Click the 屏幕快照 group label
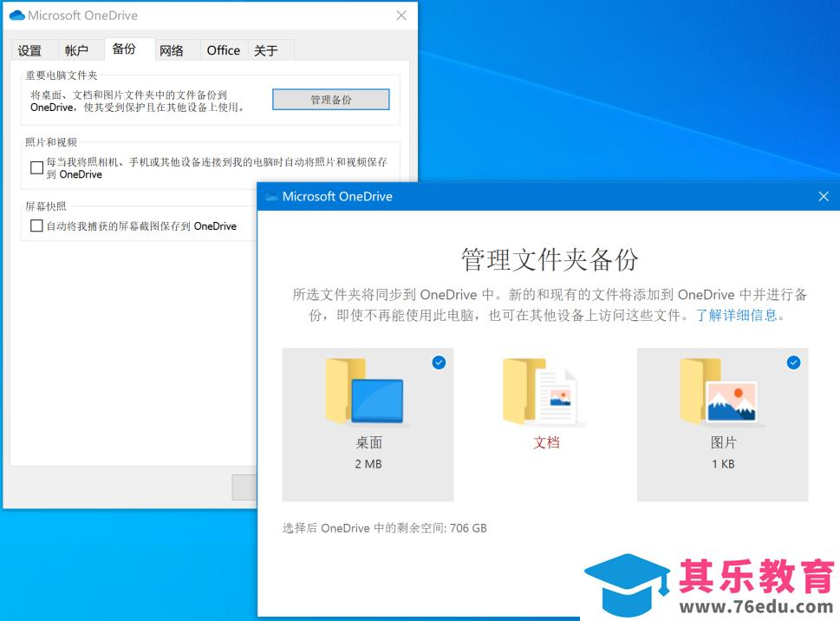Screen dimensions: 840x621 (x=46, y=206)
